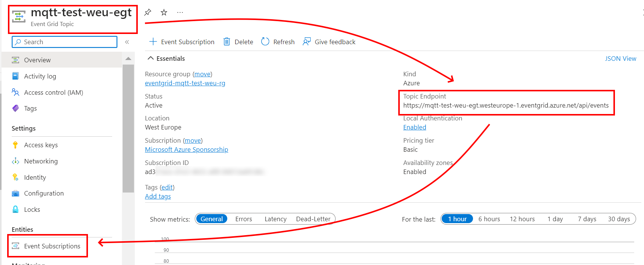
Task: Switch metrics view to Latency
Action: click(x=275, y=219)
